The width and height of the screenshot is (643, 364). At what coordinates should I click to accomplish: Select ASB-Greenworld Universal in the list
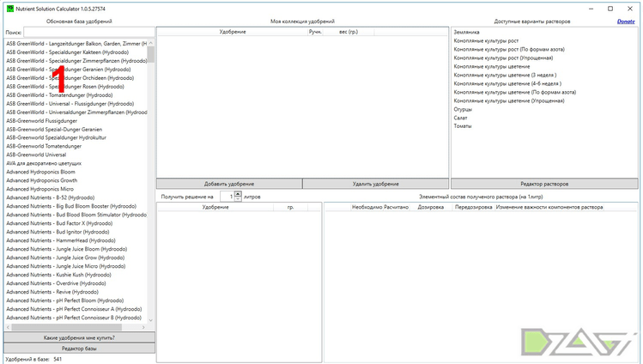[x=36, y=155]
